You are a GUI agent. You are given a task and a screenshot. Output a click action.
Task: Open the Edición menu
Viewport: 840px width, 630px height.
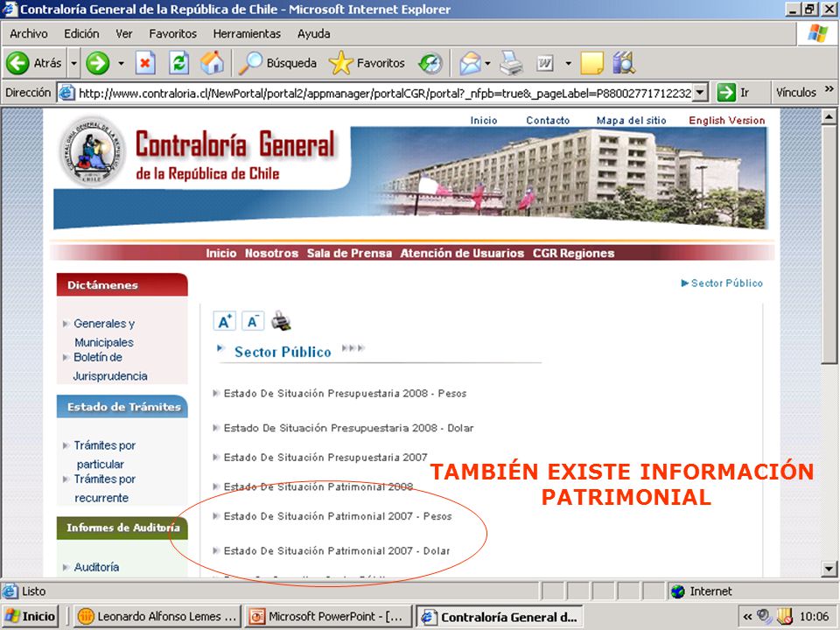coord(81,34)
